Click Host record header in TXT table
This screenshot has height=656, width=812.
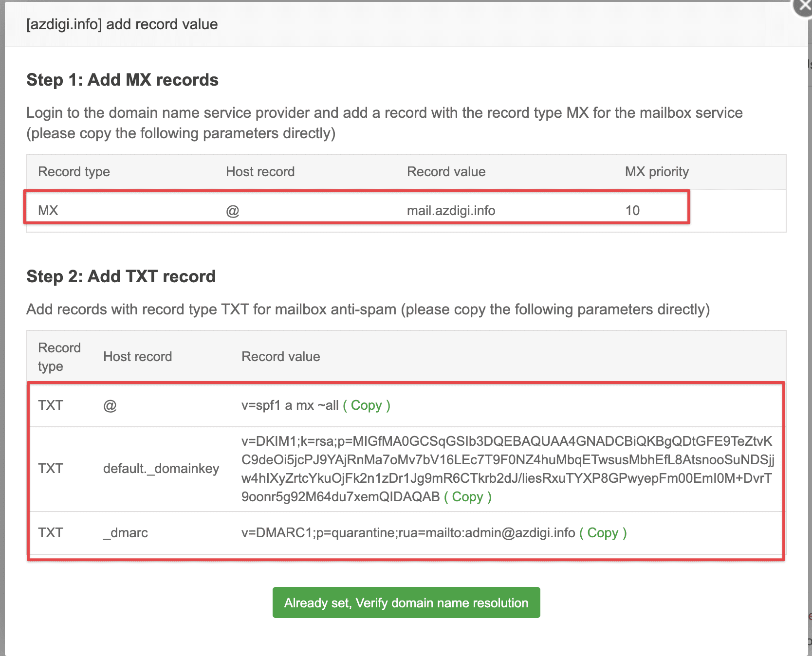pos(137,357)
